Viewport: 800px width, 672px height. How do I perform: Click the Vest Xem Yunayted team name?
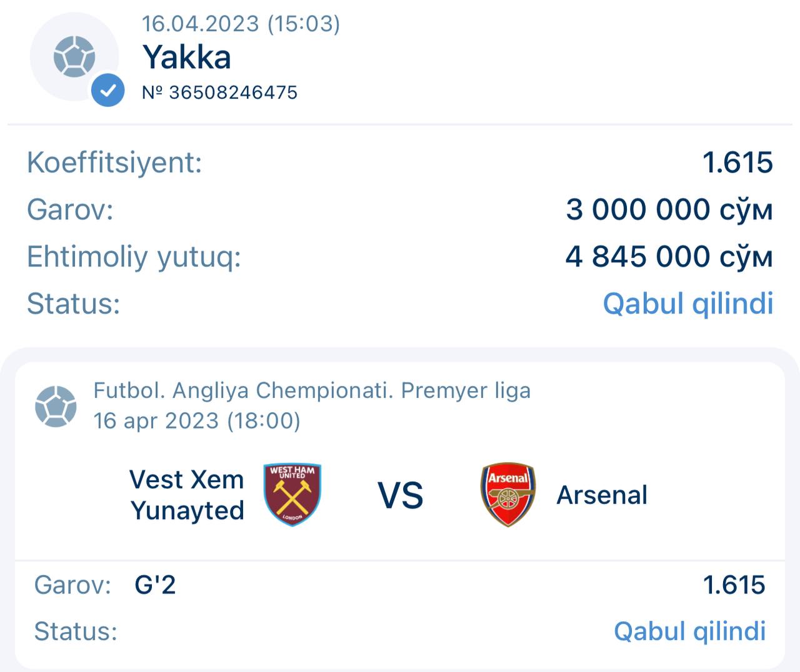click(187, 495)
